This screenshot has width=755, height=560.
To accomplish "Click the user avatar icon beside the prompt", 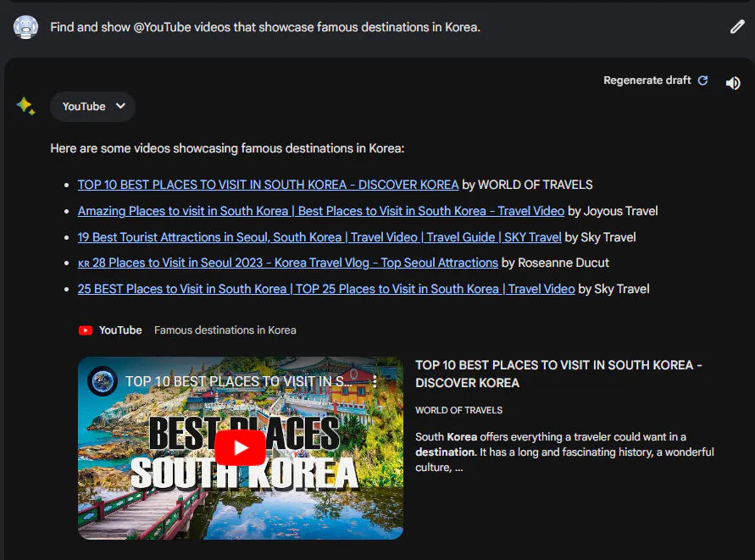I will coord(25,27).
